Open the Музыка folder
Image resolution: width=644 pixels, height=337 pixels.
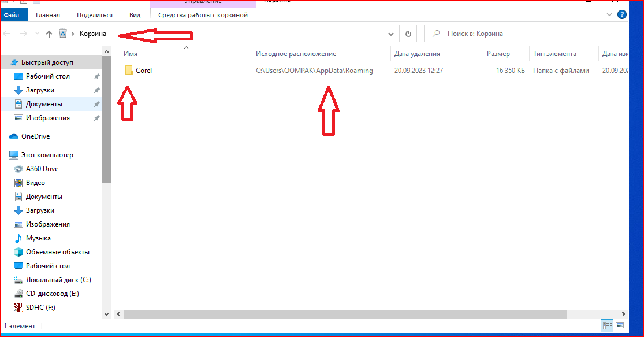(x=38, y=238)
